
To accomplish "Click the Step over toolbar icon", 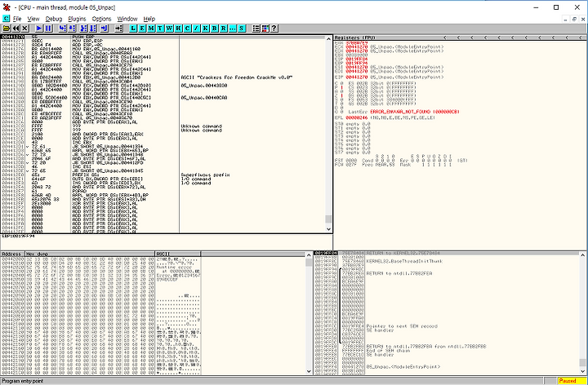I will 72,28.
